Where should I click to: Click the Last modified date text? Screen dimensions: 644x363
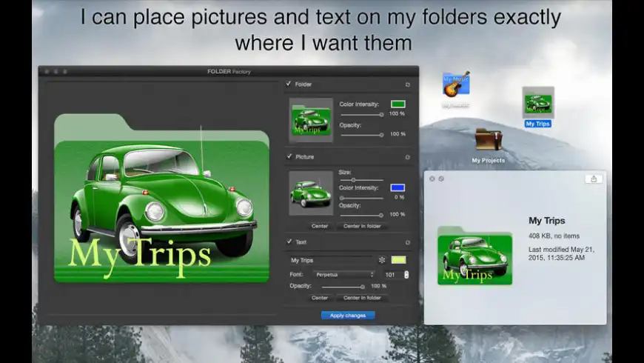point(561,253)
